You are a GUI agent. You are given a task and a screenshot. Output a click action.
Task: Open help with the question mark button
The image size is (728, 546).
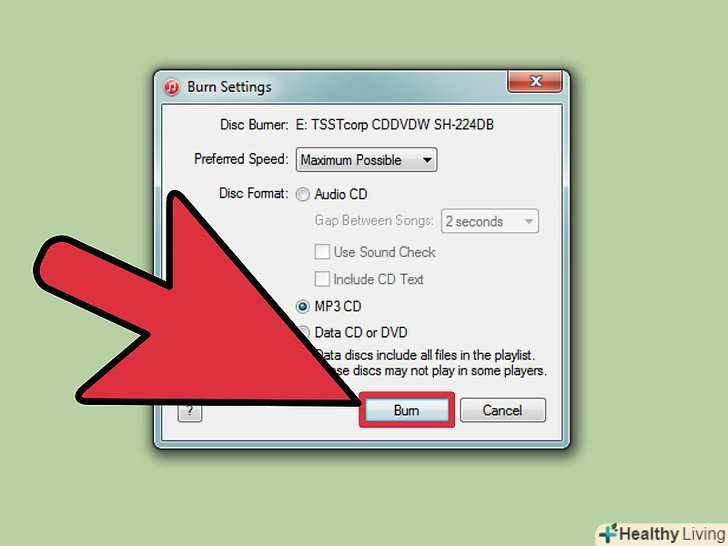pyautogui.click(x=189, y=411)
